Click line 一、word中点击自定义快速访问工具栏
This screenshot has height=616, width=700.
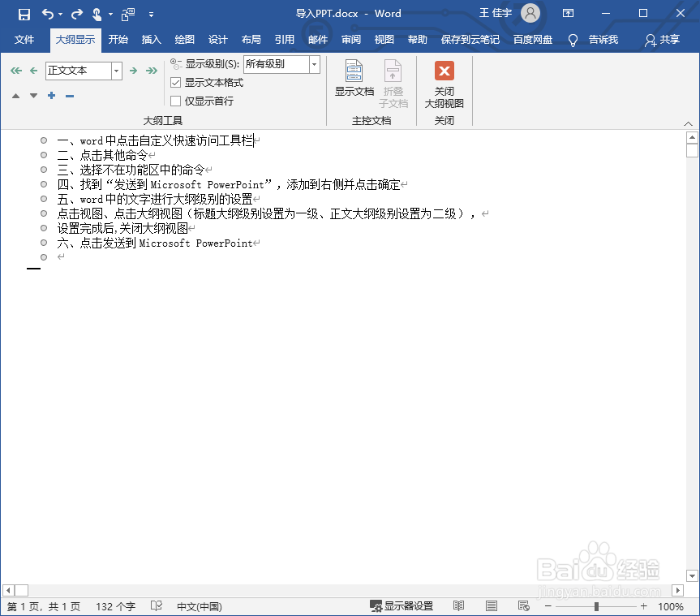[156, 140]
